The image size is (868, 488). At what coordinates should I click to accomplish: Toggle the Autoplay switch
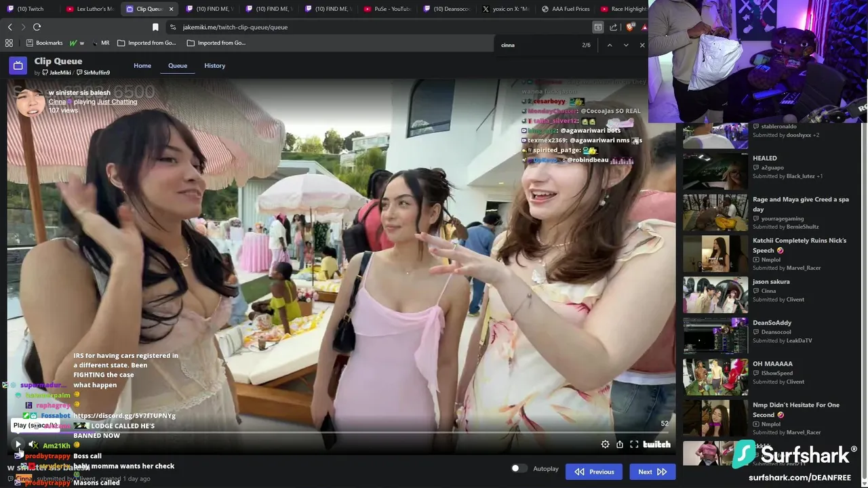pos(519,468)
